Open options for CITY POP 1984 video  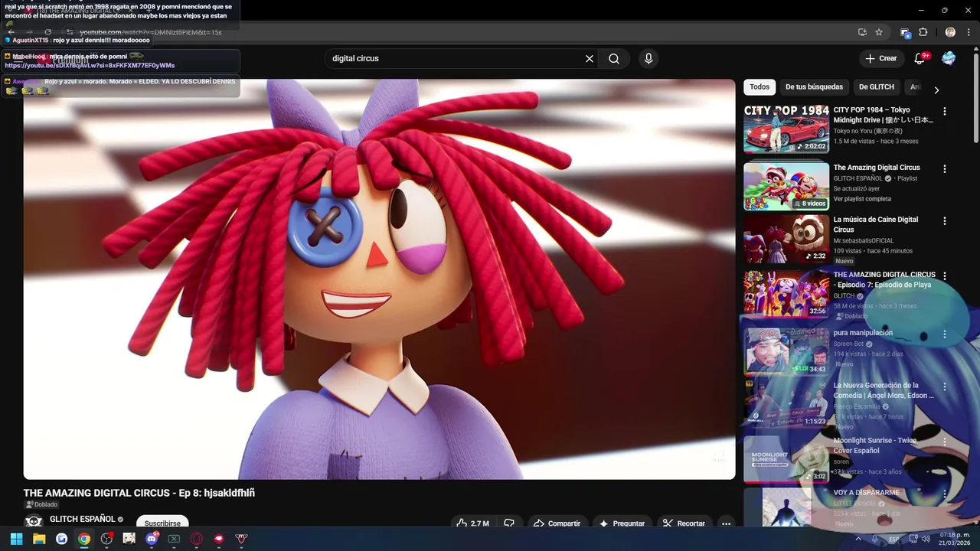click(x=944, y=111)
